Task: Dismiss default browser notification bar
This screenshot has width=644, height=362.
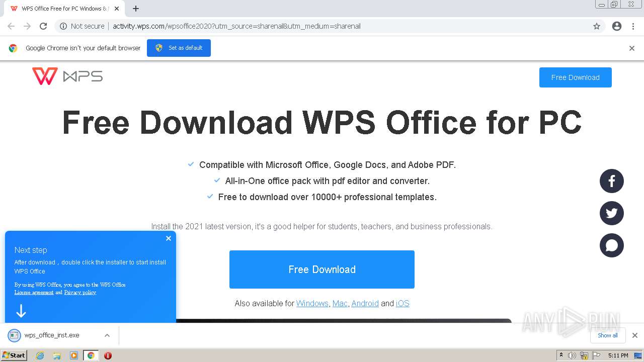Action: click(632, 48)
